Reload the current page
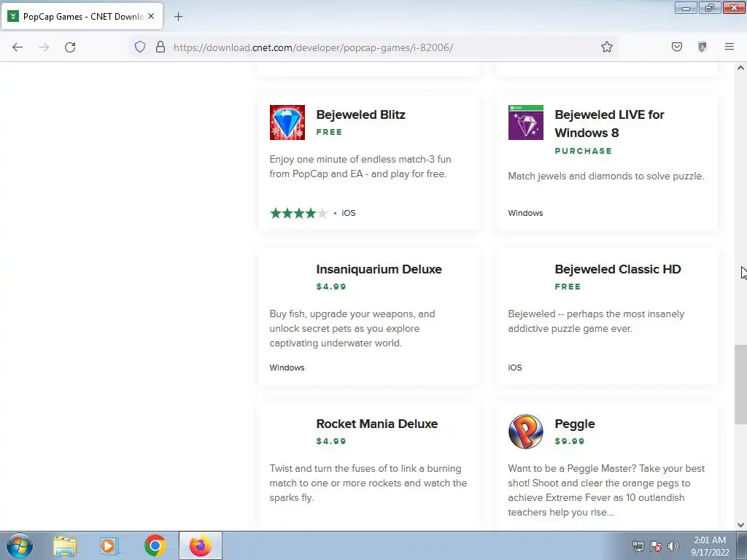The image size is (747, 560). (x=70, y=47)
